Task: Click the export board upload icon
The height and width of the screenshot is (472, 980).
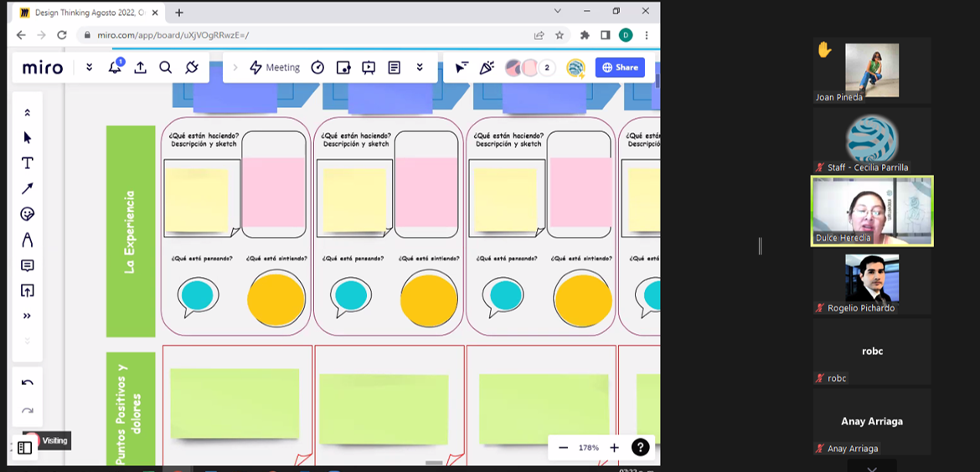Action: 140,68
